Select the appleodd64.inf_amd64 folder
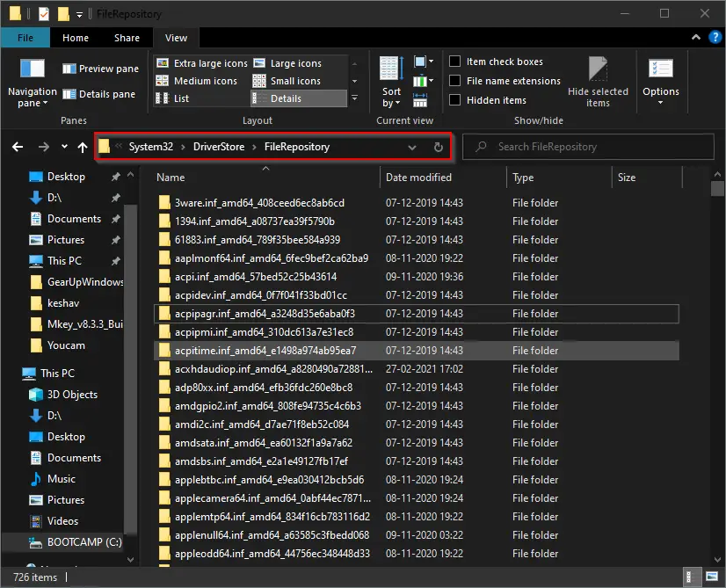The width and height of the screenshot is (726, 588). pyautogui.click(x=417, y=553)
